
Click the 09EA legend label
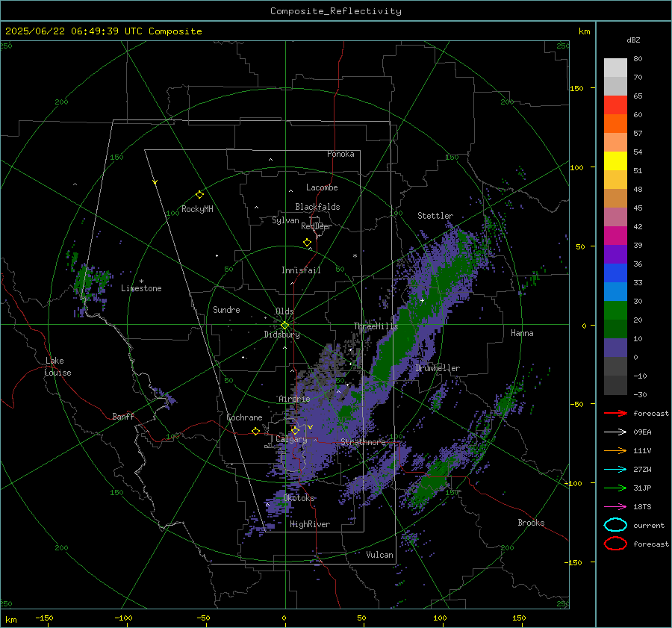click(x=642, y=432)
